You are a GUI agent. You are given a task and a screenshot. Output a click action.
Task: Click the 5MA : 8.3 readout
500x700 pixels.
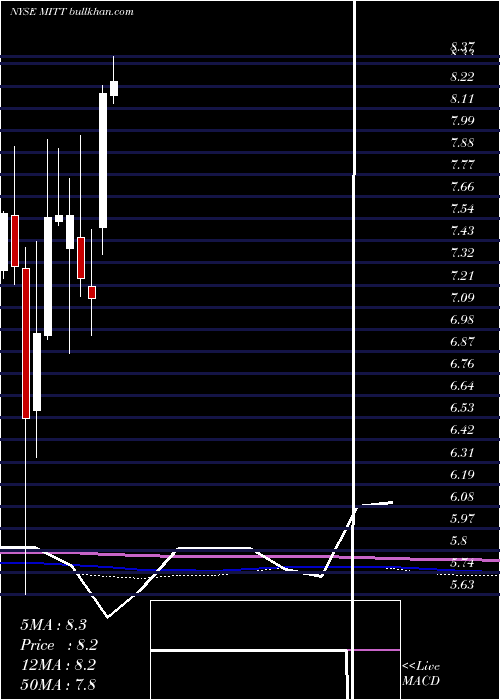(x=54, y=625)
